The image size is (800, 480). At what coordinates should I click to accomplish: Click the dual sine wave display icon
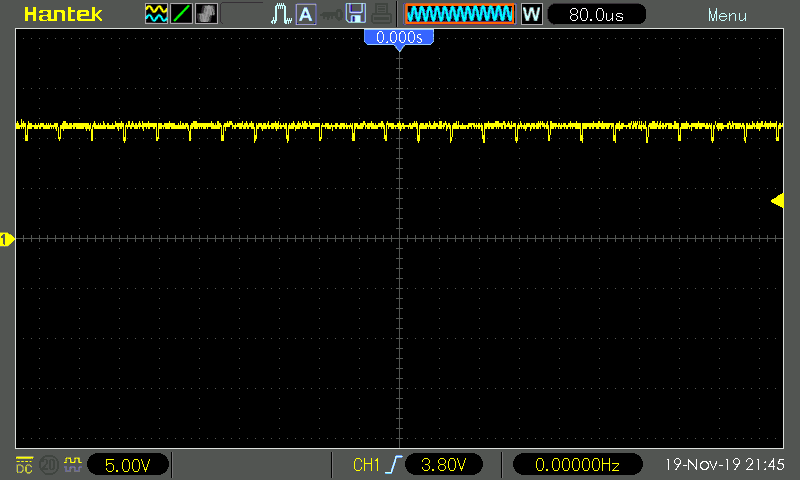coord(157,14)
